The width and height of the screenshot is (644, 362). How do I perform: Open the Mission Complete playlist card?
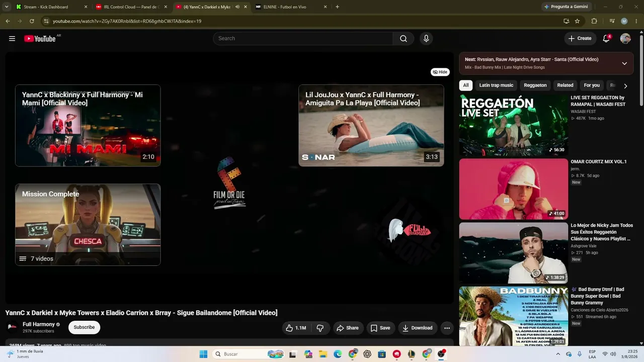(88, 225)
